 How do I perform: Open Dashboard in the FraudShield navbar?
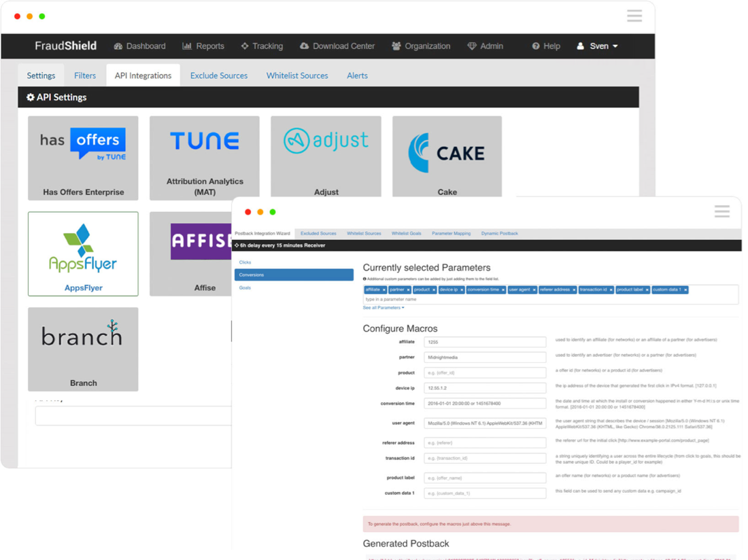pos(140,46)
